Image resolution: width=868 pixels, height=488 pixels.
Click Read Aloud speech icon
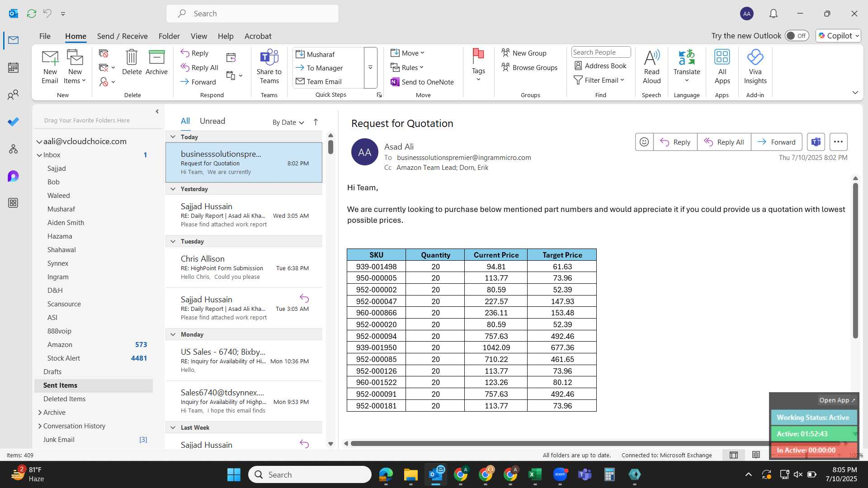(x=651, y=67)
